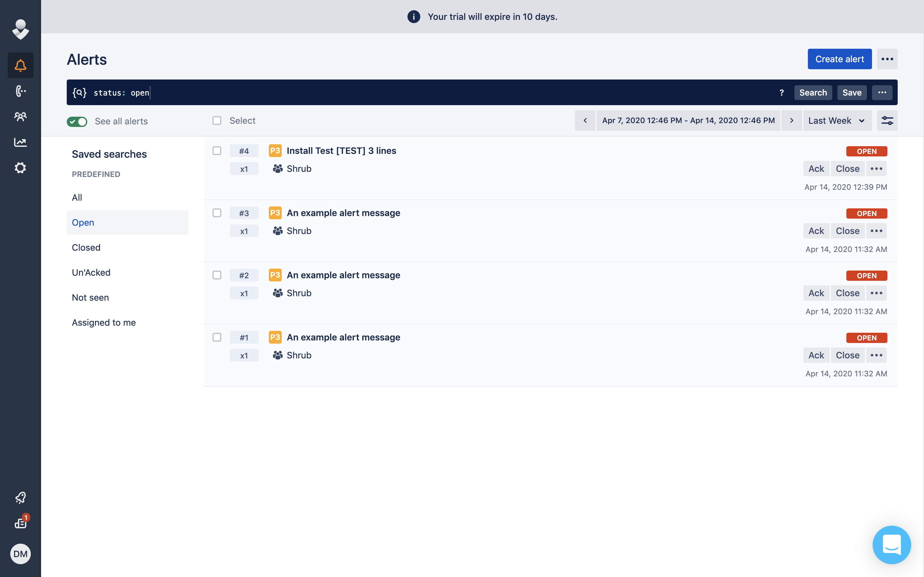Open the chat support bubble

[892, 545]
